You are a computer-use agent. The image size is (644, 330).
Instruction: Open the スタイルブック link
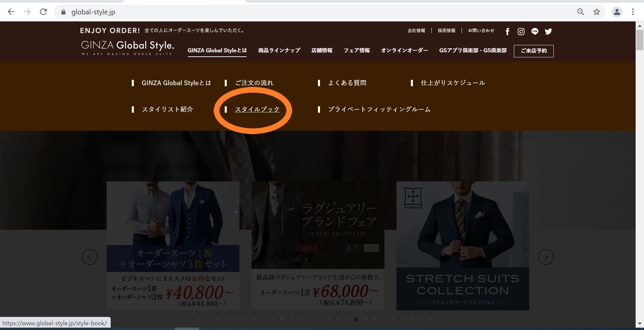[257, 109]
